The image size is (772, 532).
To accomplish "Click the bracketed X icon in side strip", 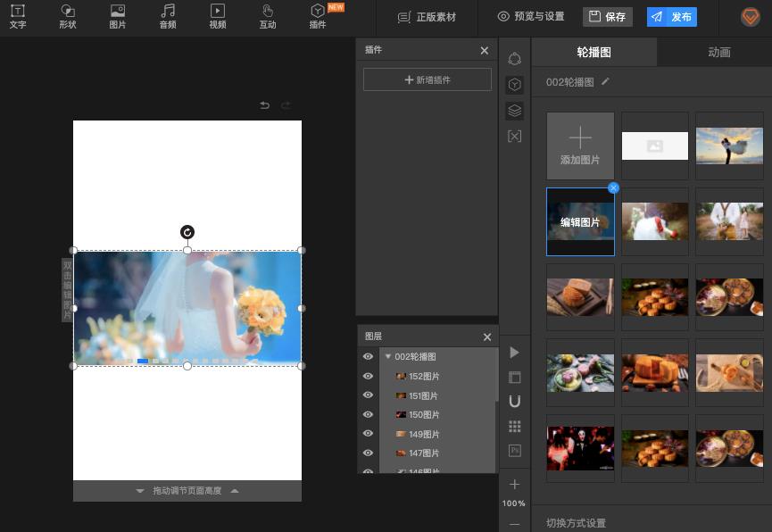I will coord(514,136).
